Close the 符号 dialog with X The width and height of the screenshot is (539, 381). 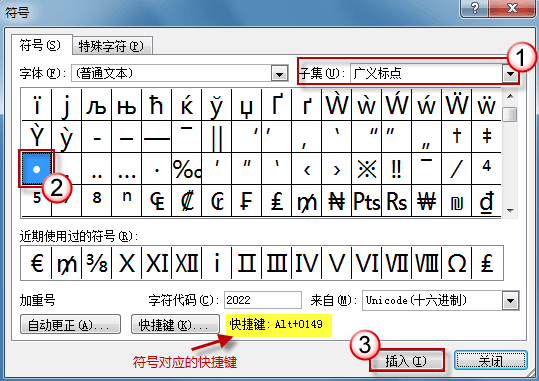512,8
